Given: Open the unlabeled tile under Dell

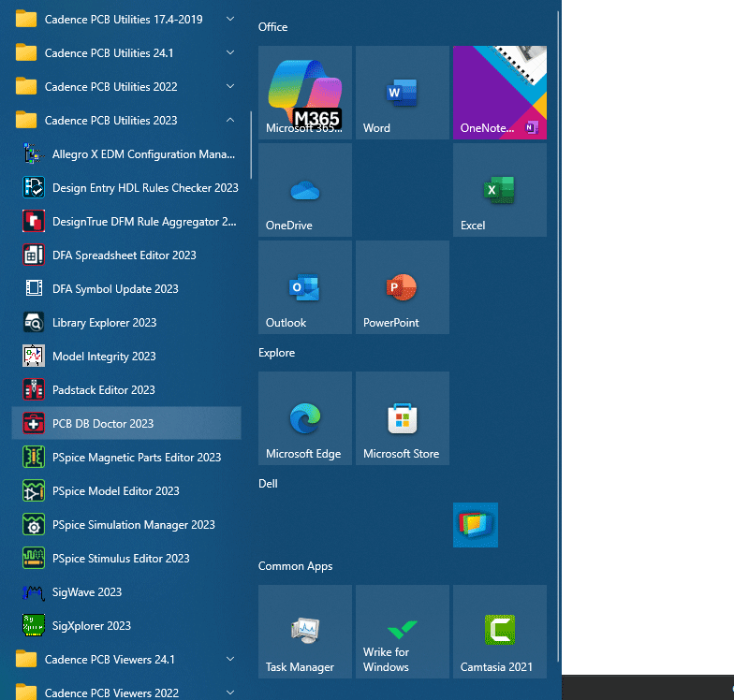Looking at the screenshot, I should point(476,525).
